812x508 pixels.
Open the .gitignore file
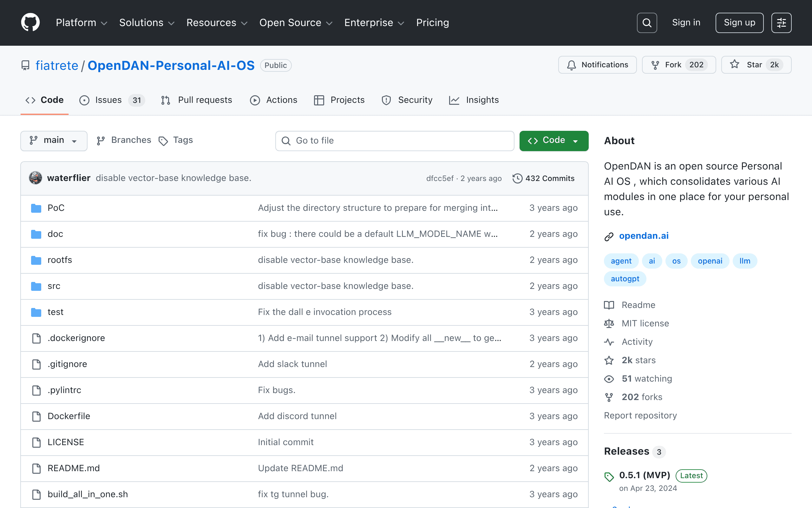[67, 364]
